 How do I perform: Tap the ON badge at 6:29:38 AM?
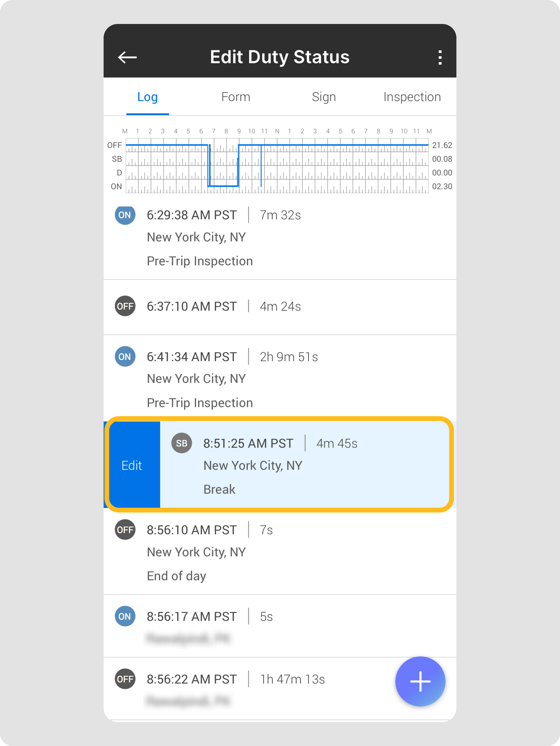tap(125, 215)
